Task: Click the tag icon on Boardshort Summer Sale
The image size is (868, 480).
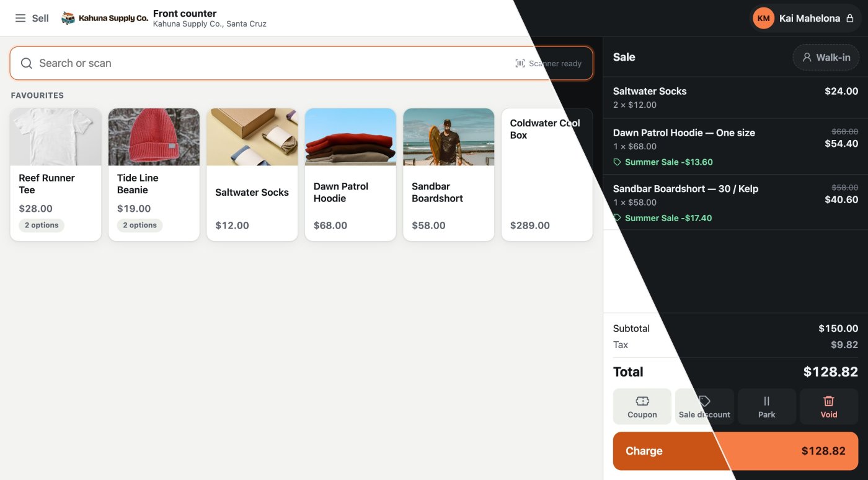Action: [x=617, y=218]
